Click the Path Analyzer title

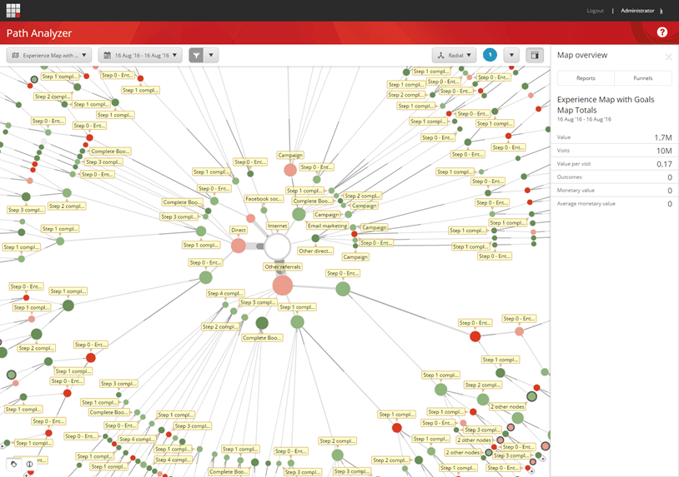coord(39,33)
